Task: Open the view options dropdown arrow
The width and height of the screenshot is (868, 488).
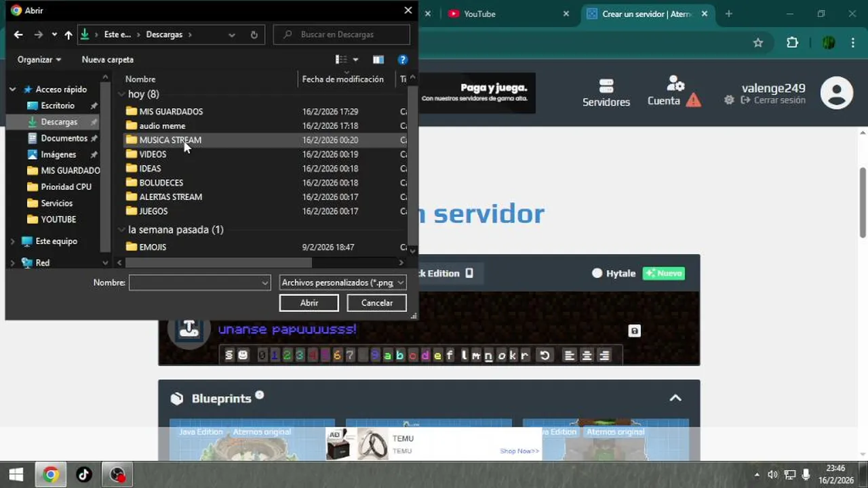Action: click(355, 60)
